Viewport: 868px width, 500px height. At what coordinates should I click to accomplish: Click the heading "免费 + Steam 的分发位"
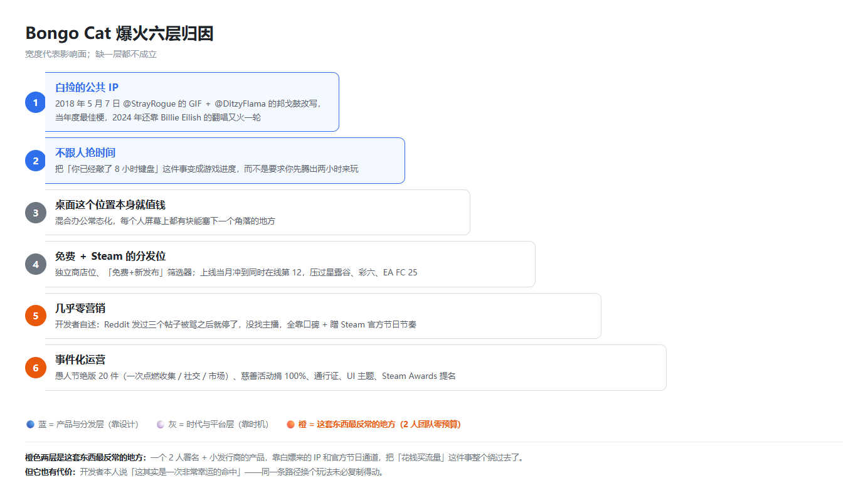(110, 256)
